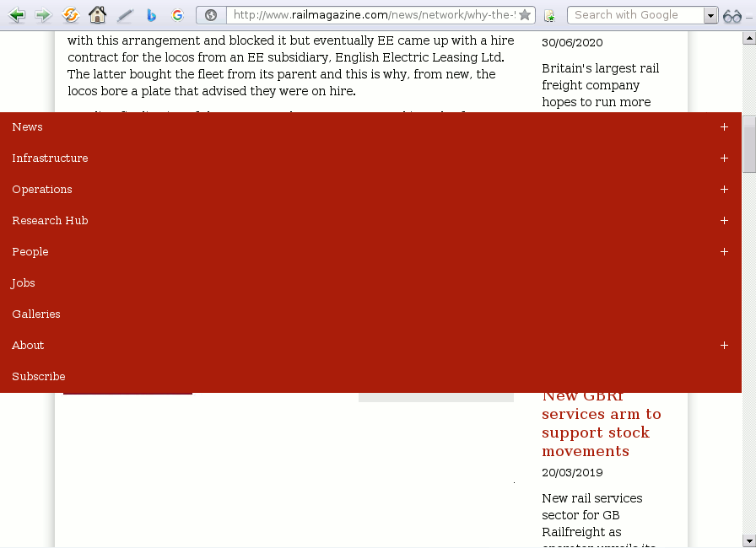This screenshot has height=548, width=756.
Task: Click the phrase 'English Electric Leasing Ltd.'
Action: click(x=419, y=57)
